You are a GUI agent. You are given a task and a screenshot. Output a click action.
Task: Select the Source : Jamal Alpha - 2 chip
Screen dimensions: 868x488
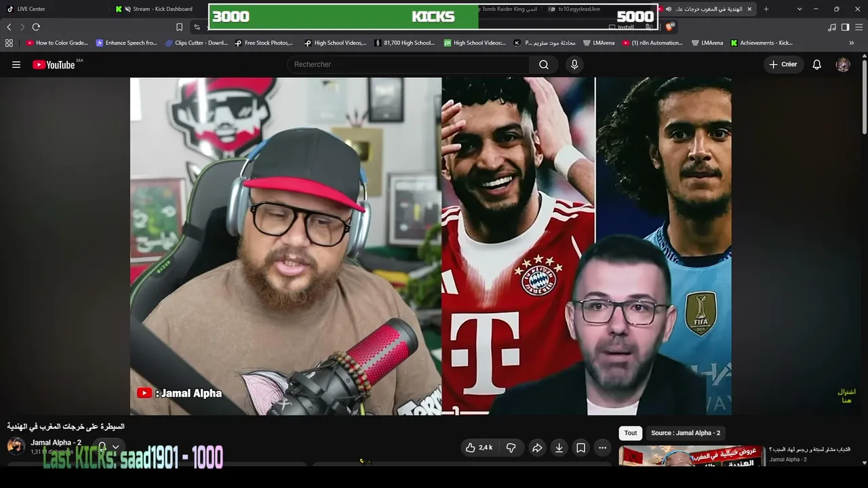686,433
